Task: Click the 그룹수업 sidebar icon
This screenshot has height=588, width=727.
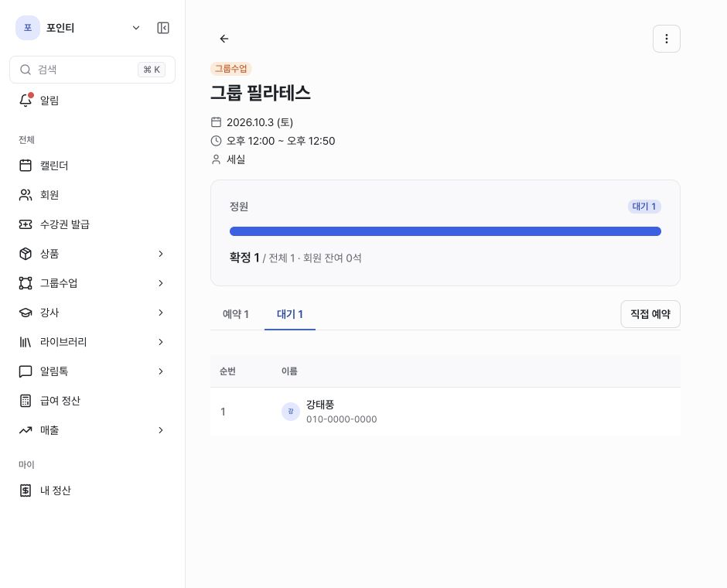Action: [26, 283]
